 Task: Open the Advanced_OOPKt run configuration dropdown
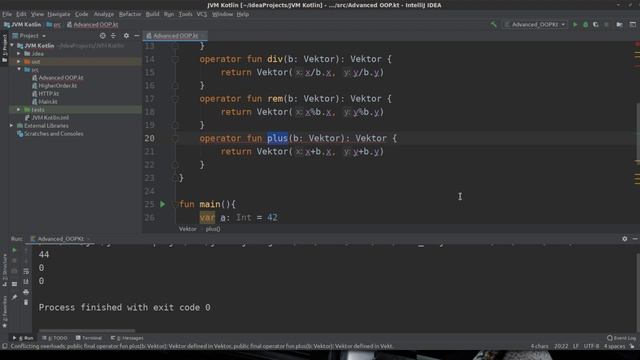tap(535, 24)
